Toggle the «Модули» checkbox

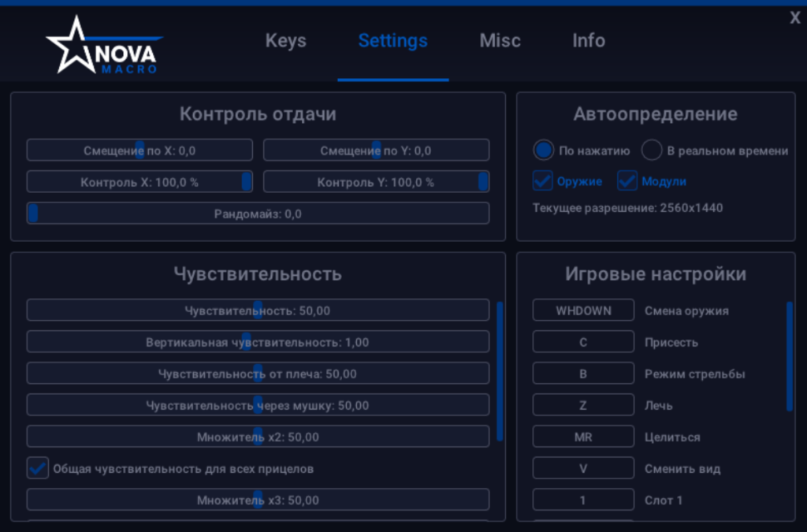(627, 181)
